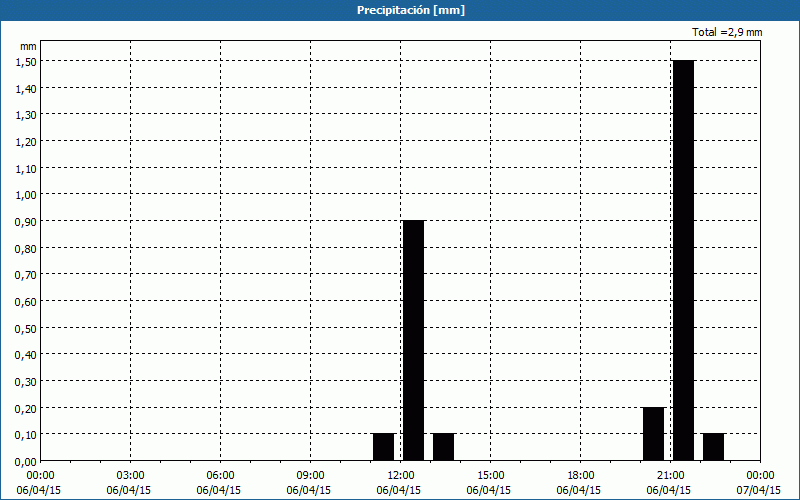
Task: Select the 0,10 mm bar before 12:00
Action: (x=384, y=447)
